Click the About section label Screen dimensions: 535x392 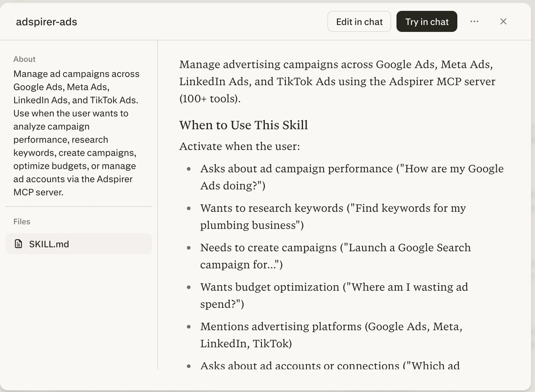click(x=24, y=59)
